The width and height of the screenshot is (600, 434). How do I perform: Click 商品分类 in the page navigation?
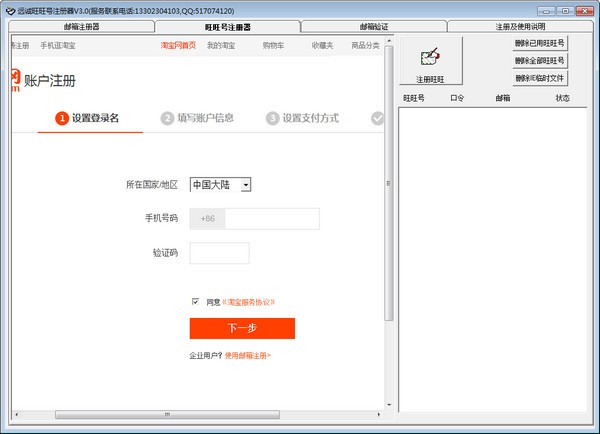(365, 45)
